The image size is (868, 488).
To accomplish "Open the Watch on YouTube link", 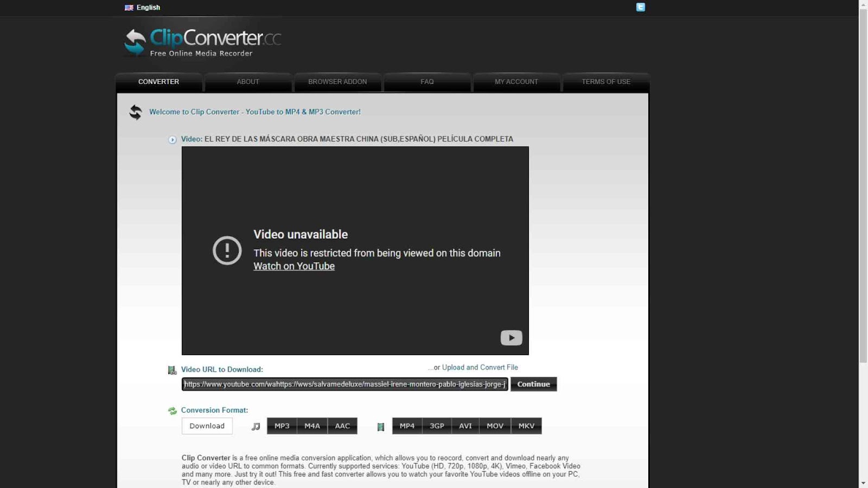I will click(294, 266).
